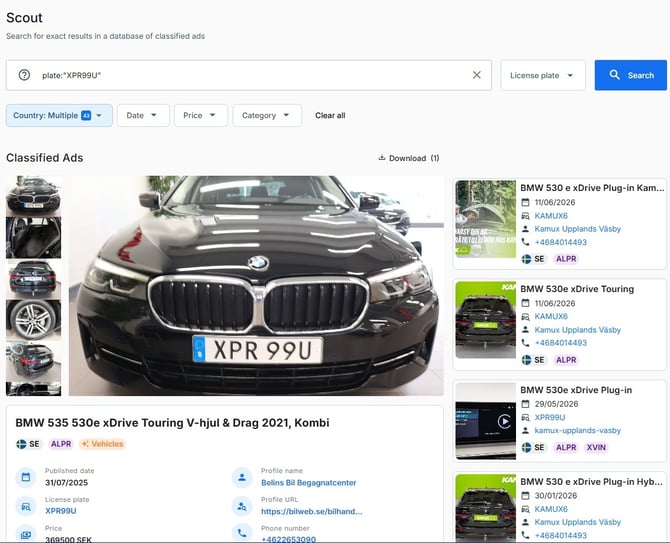Select the rear side angle thumbnail
The height and width of the screenshot is (543, 670).
click(x=33, y=361)
